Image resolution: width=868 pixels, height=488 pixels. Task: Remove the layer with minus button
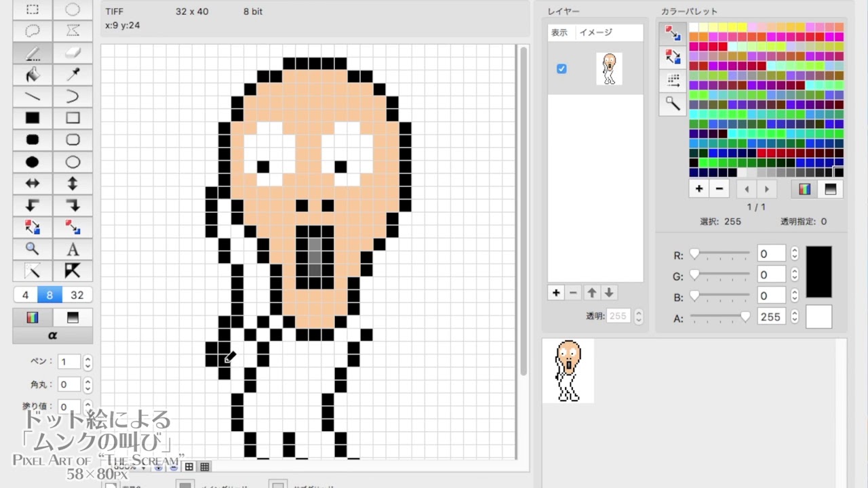click(x=574, y=293)
